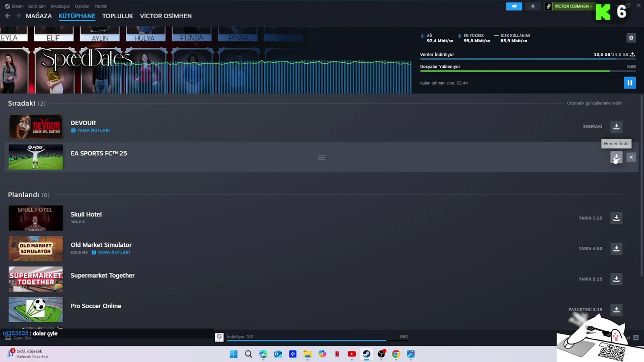644x362 pixels.
Task: Open DEVOUR Yama Notları link
Action: pos(90,130)
